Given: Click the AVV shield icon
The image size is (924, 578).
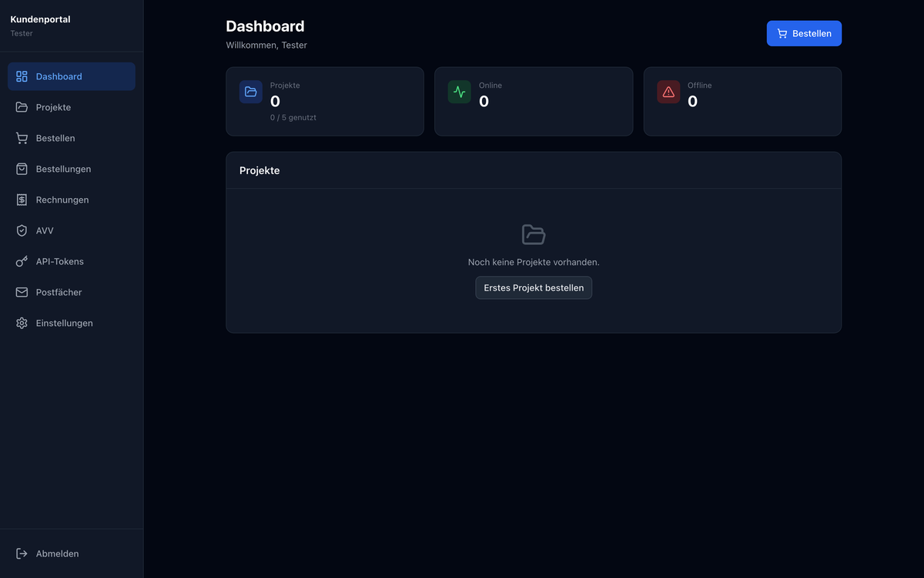Looking at the screenshot, I should click(x=22, y=230).
